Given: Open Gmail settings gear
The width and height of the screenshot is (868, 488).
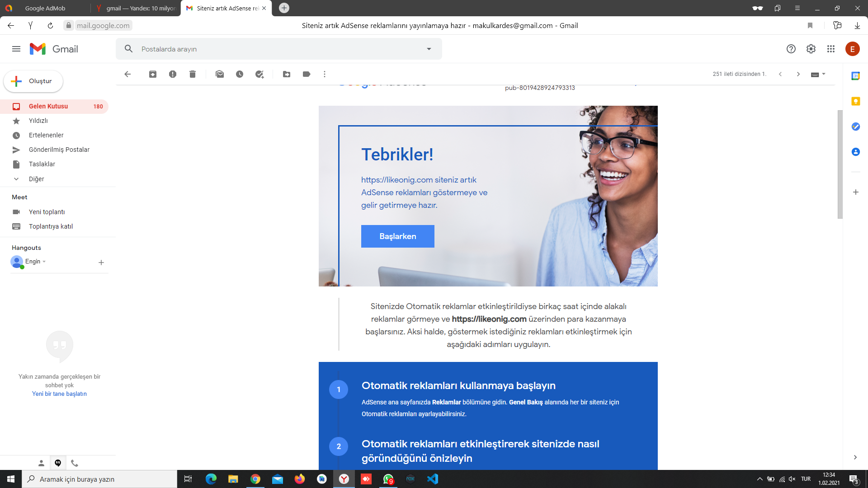Looking at the screenshot, I should pyautogui.click(x=811, y=49).
